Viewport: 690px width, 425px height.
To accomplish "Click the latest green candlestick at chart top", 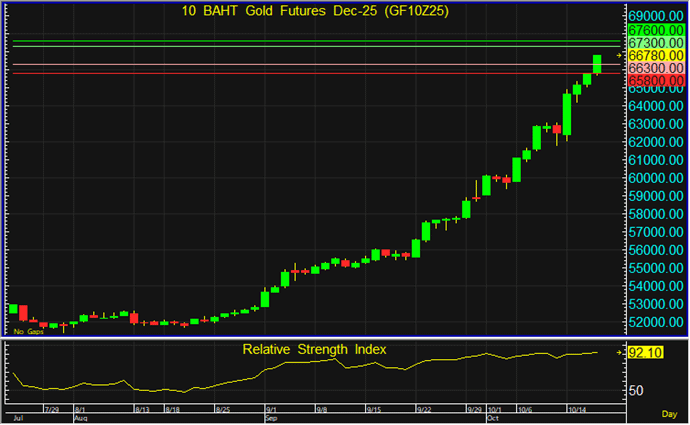I will 597,64.
